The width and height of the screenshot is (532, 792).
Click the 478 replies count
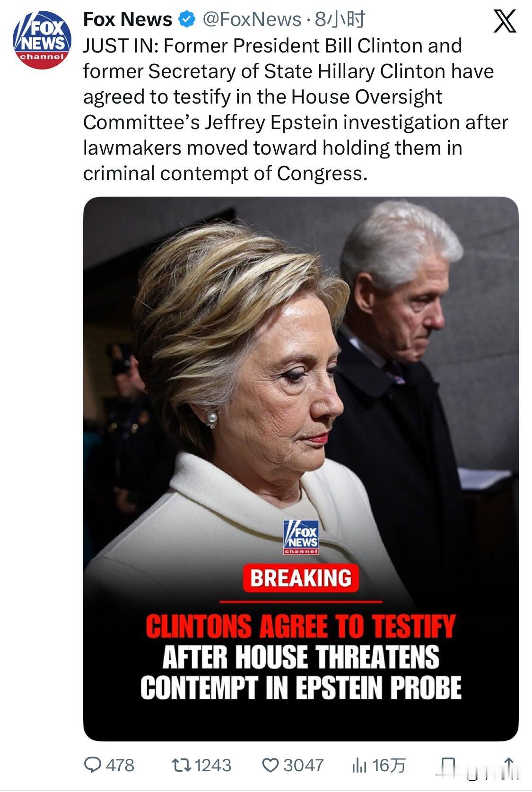[120, 765]
